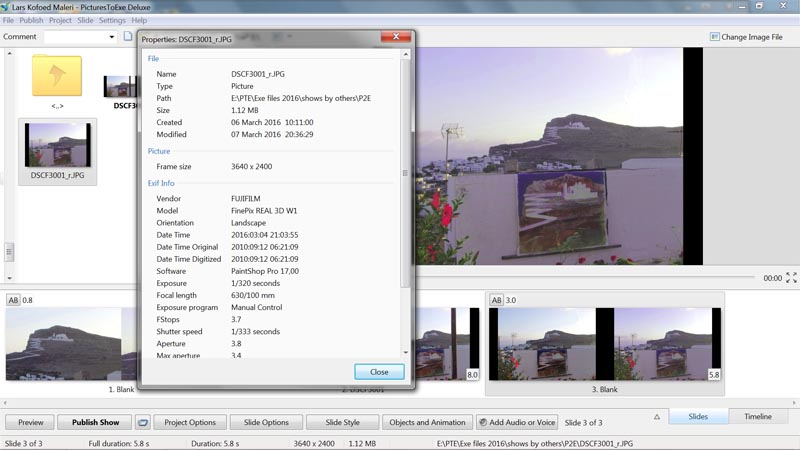Open Slide Style
Viewport: 800px width, 450px height.
(342, 422)
